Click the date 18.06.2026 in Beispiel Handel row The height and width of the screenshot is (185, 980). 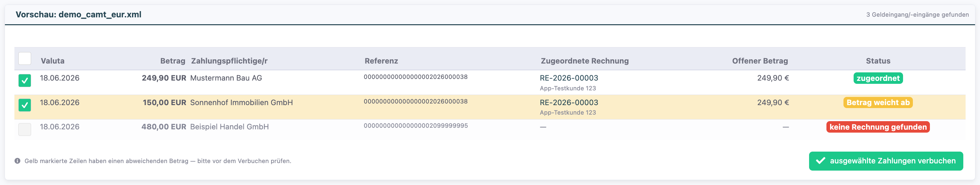point(60,127)
